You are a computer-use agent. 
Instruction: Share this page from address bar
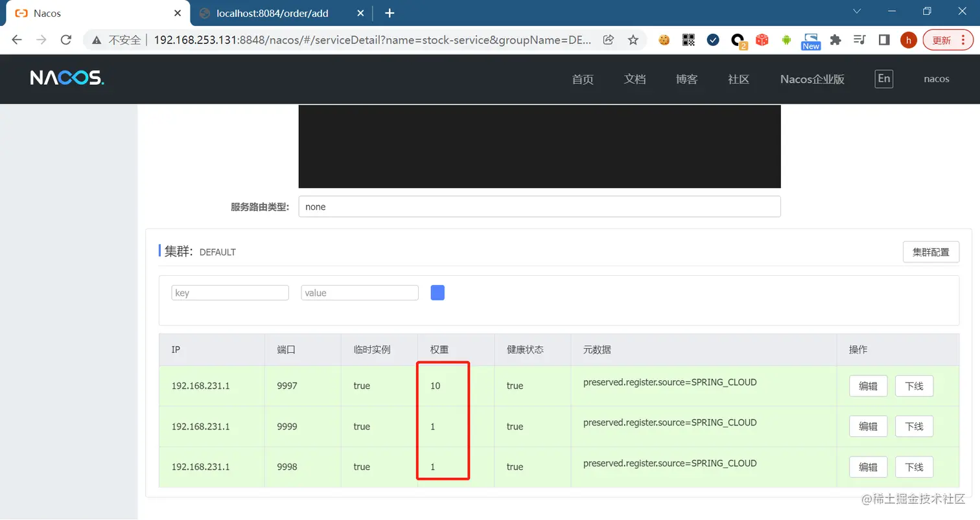click(608, 40)
